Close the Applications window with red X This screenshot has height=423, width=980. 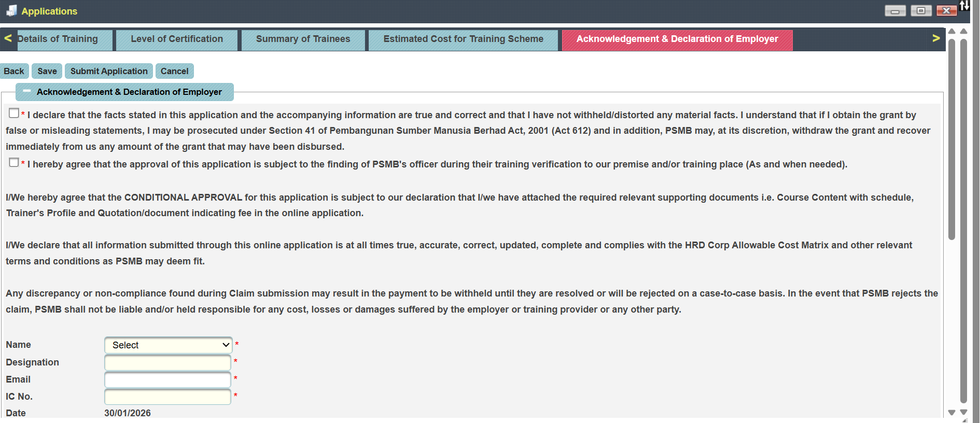tap(946, 11)
